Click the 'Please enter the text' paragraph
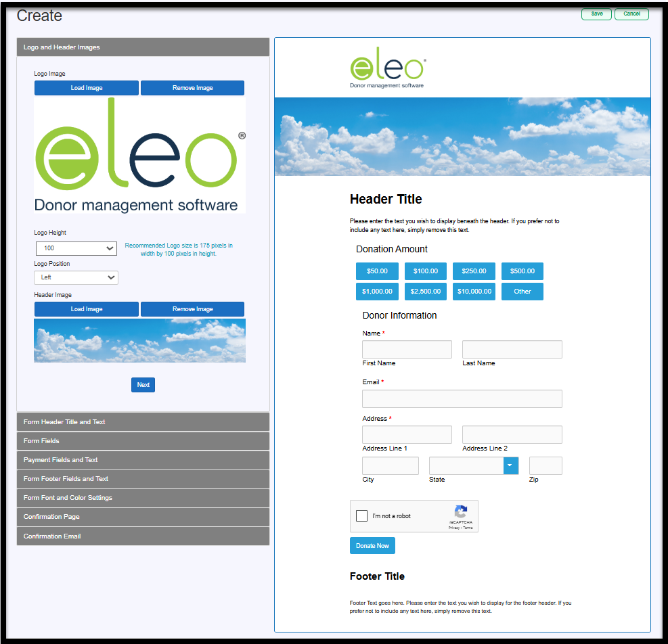 [455, 225]
